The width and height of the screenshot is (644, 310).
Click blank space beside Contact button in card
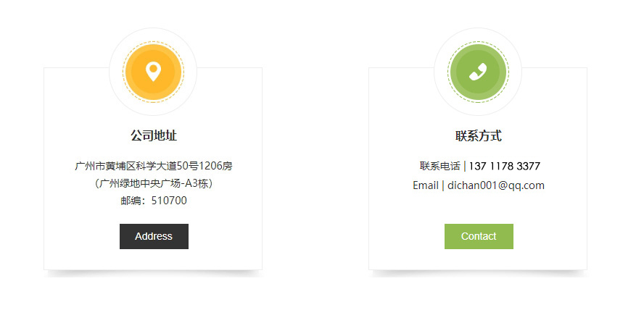[x=550, y=236]
